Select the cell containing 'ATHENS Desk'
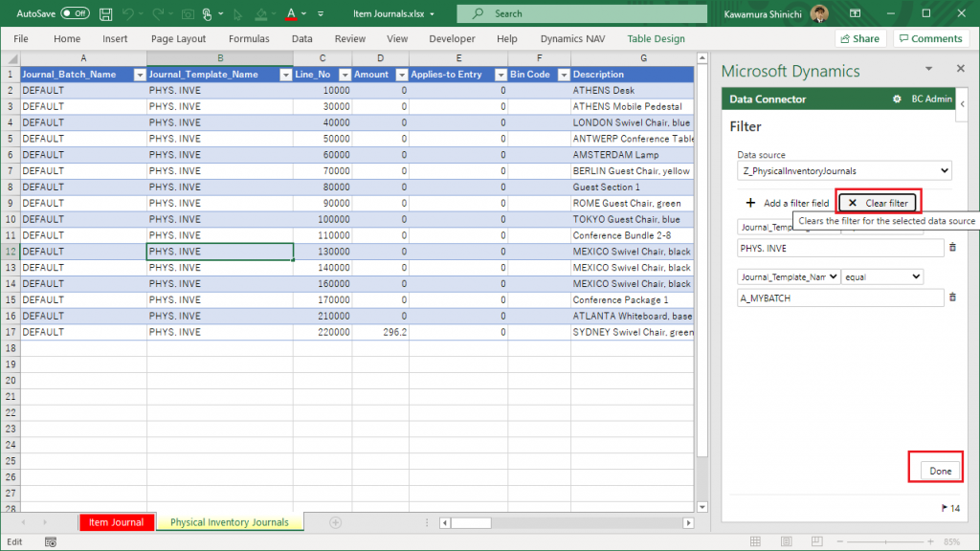Screen dimensions: 980x551 632,91
